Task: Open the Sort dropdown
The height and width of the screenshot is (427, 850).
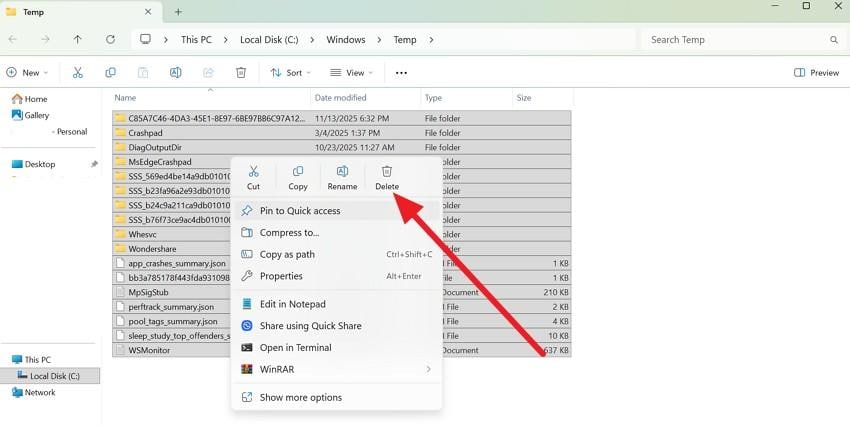Action: [x=291, y=73]
